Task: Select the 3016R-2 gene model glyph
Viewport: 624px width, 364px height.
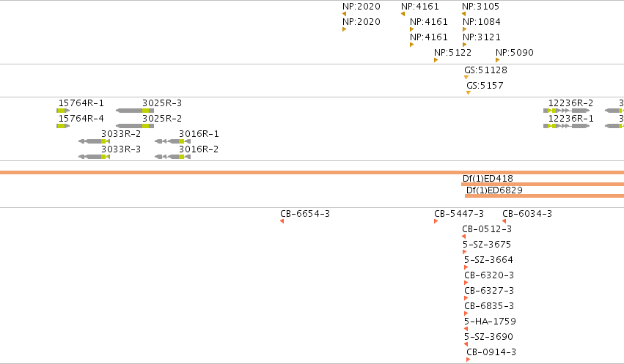Action: click(173, 157)
